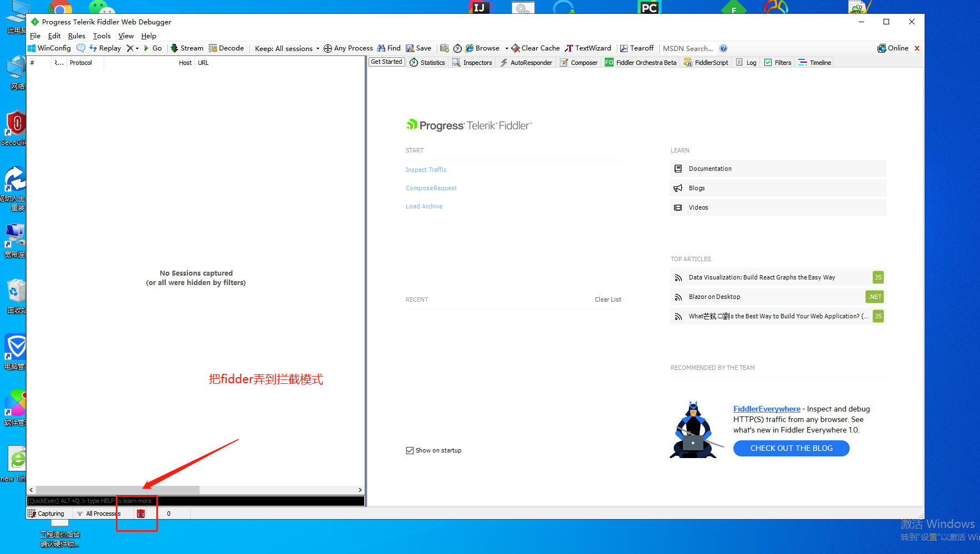The height and width of the screenshot is (554, 980).
Task: Open Keep: All sessions dropdown
Action: [x=287, y=48]
